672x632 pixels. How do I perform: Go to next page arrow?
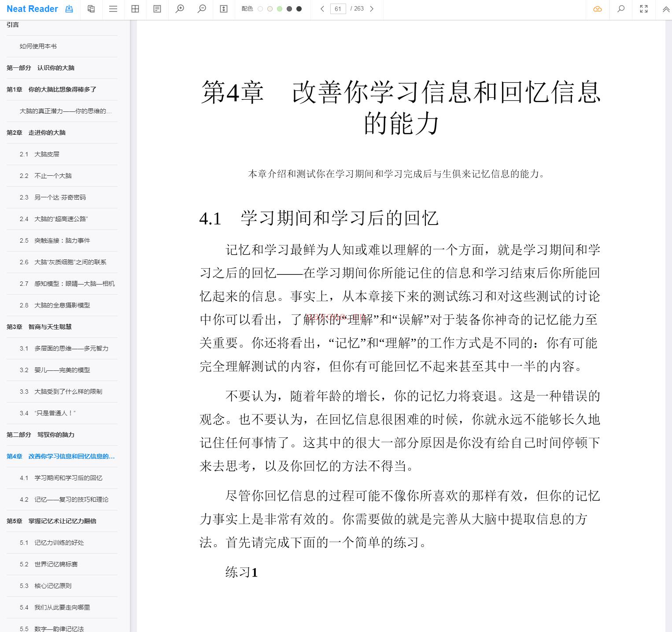[x=372, y=9]
